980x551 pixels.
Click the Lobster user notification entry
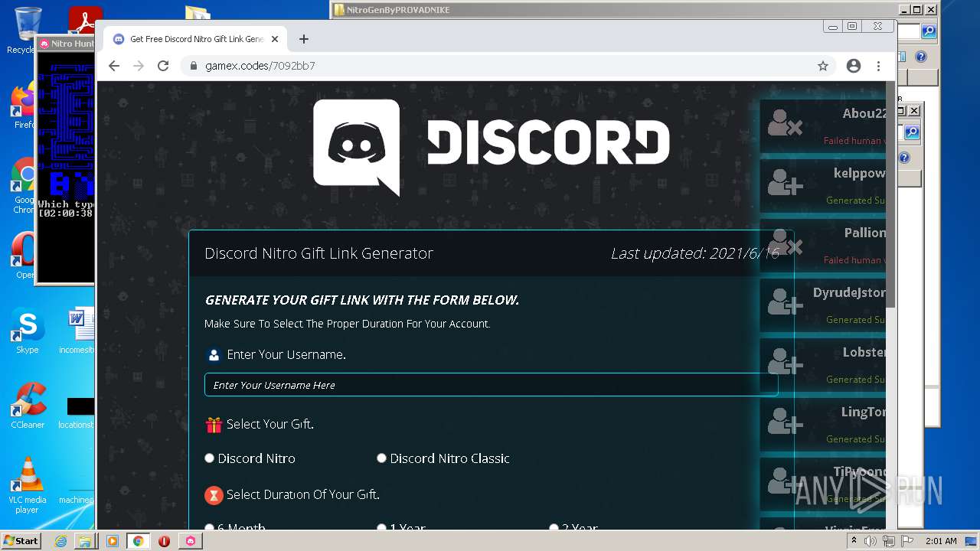(823, 364)
